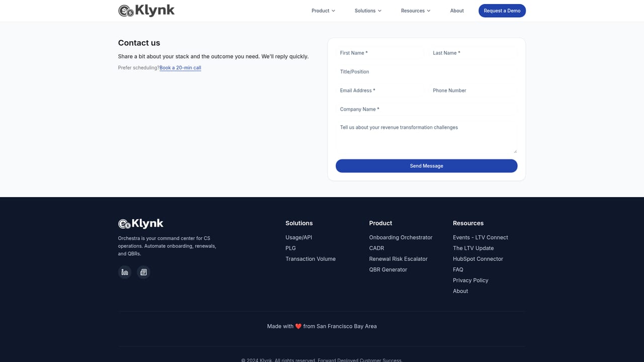Open the LinkedIn icon in the footer
The width and height of the screenshot is (644, 362).
coord(125,272)
